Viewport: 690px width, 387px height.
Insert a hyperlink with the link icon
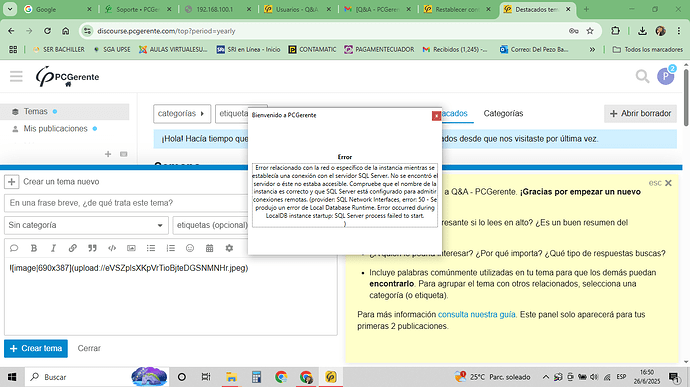point(73,248)
